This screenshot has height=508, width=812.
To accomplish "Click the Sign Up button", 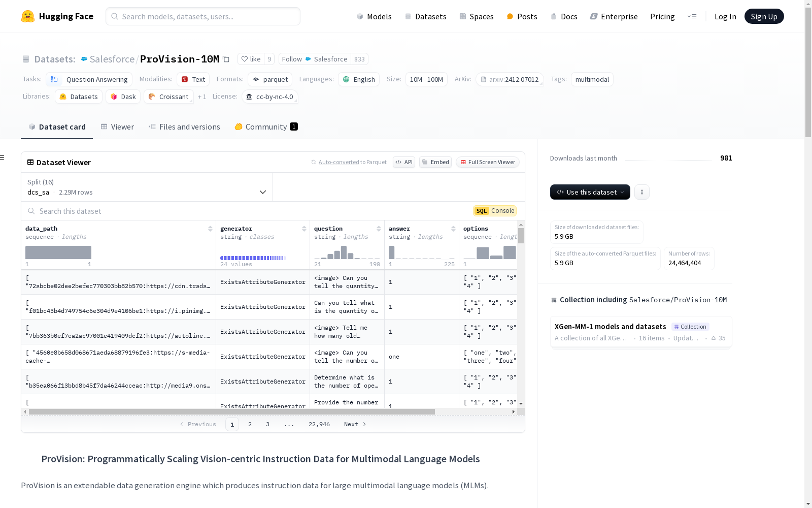I will point(764,16).
